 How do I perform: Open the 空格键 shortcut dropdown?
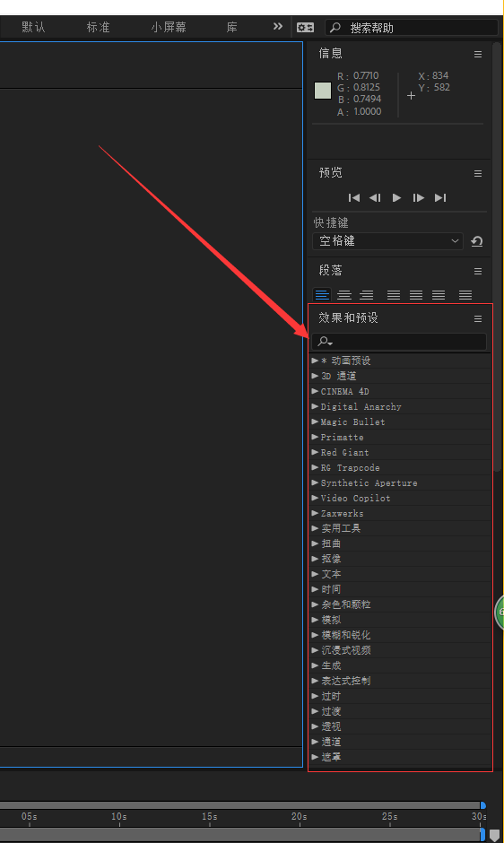(x=387, y=241)
